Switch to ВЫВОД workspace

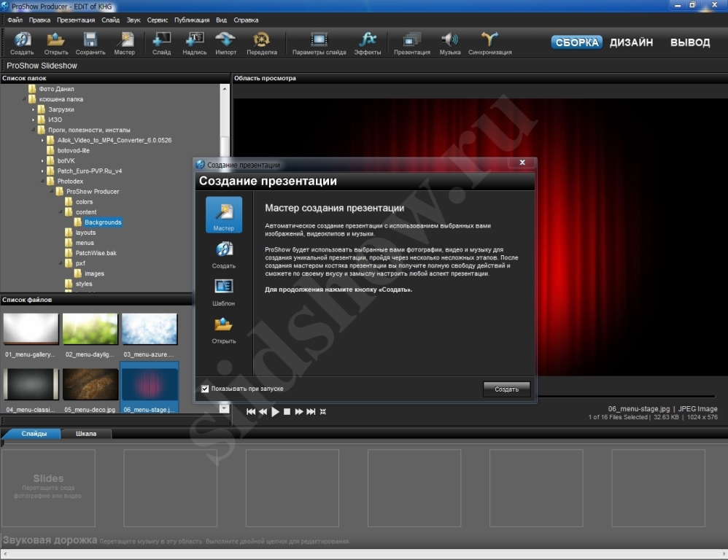690,42
